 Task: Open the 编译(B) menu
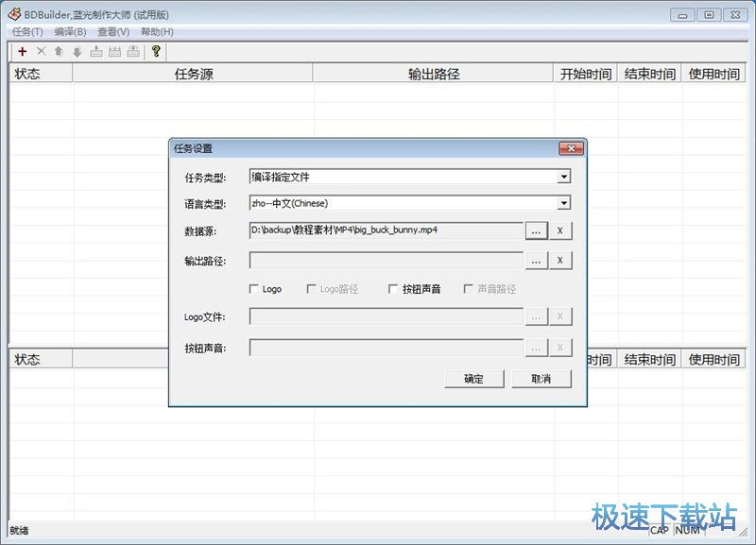pos(70,32)
